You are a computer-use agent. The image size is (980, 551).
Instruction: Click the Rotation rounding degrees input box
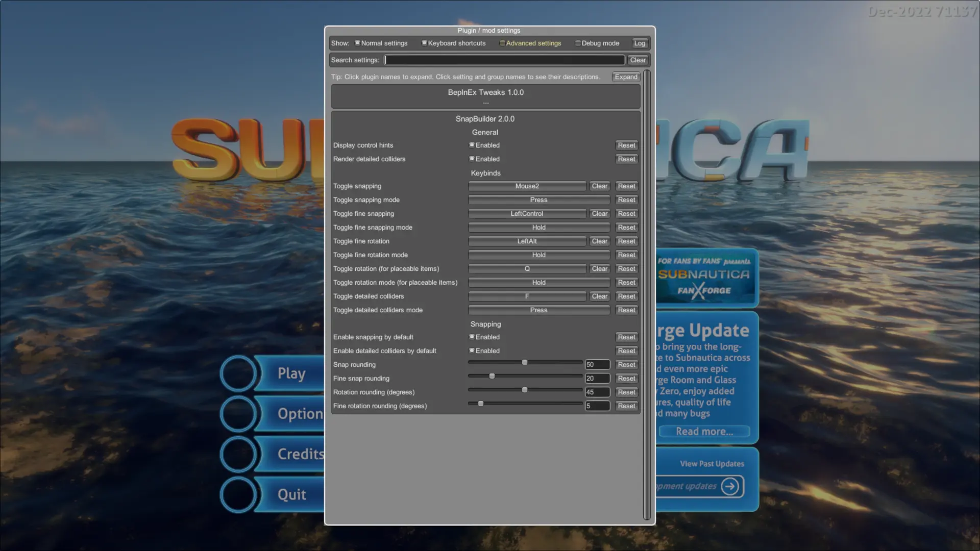click(597, 392)
